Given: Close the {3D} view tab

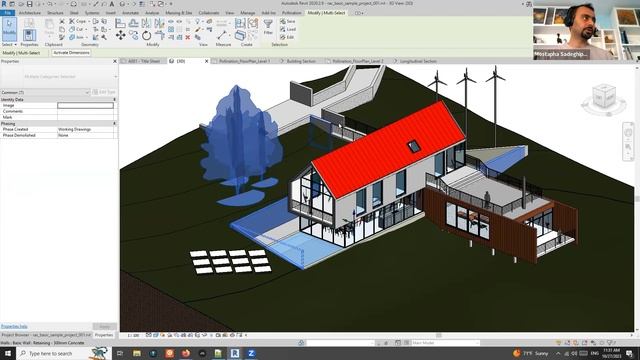Looking at the screenshot, I should [206, 61].
